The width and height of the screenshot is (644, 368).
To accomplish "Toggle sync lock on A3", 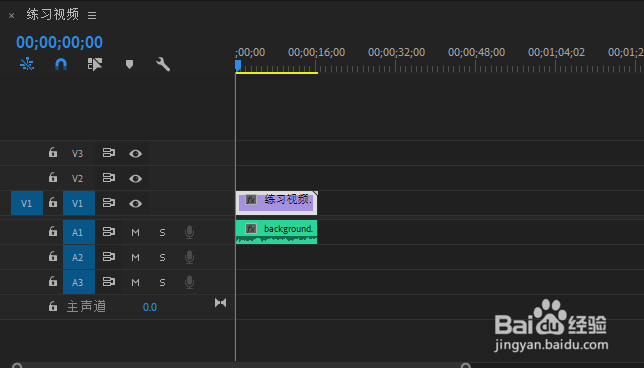I will [108, 282].
